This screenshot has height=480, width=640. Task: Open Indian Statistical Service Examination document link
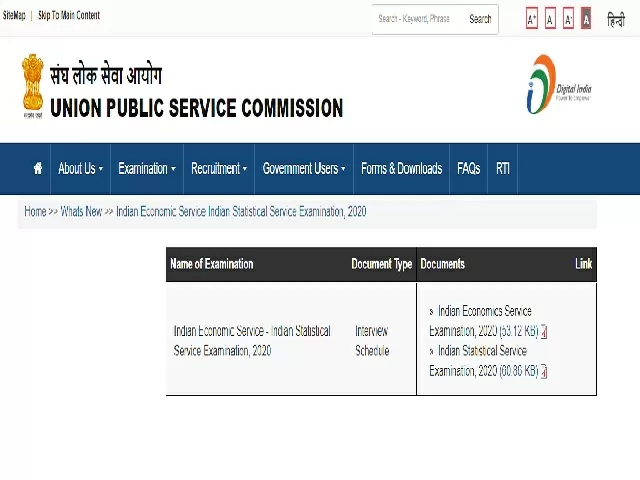coord(483,361)
